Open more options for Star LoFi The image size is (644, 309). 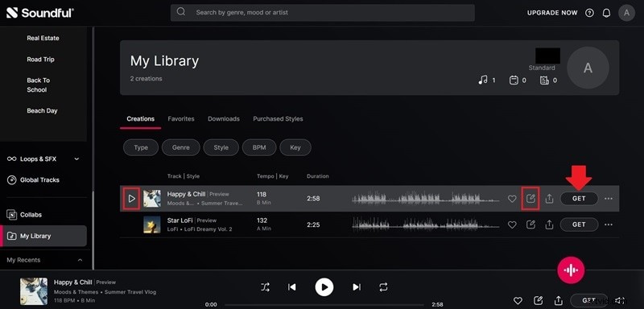pyautogui.click(x=609, y=225)
